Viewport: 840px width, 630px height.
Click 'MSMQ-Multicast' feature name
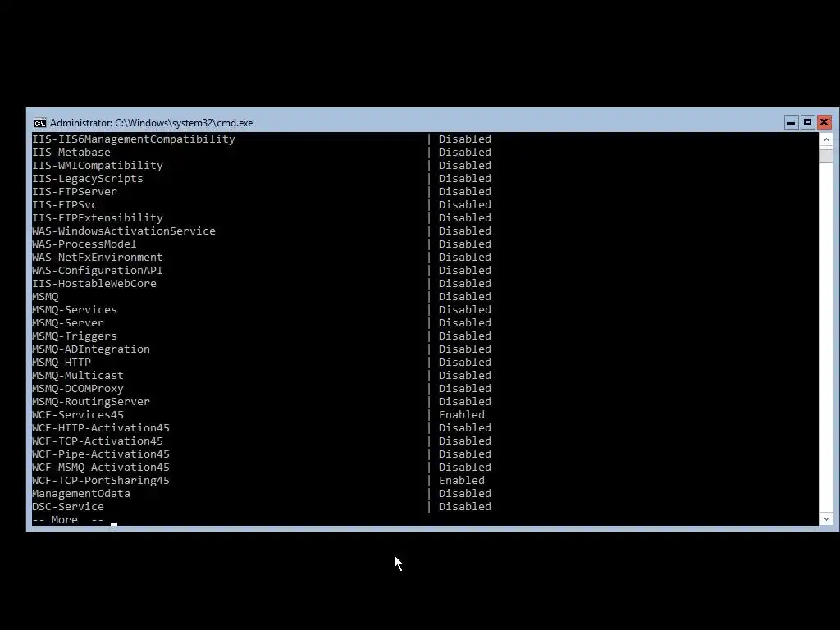[78, 376]
